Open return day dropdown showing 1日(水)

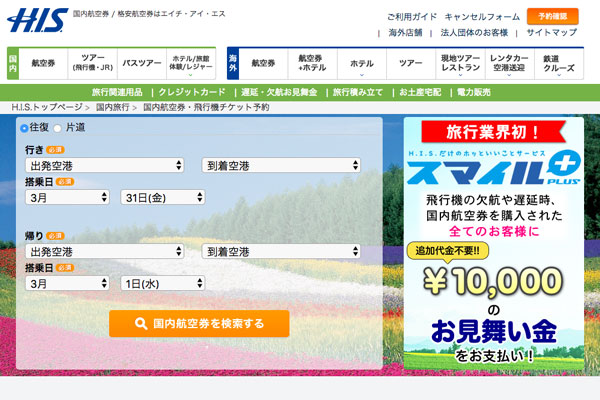[x=163, y=284]
